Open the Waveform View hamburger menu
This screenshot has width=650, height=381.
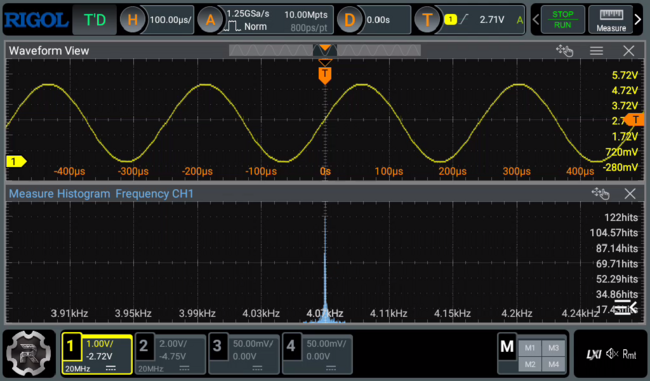tap(597, 51)
